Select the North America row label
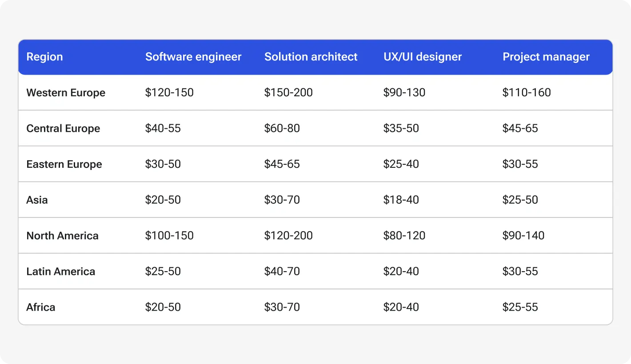This screenshot has height=364, width=631. [x=62, y=235]
